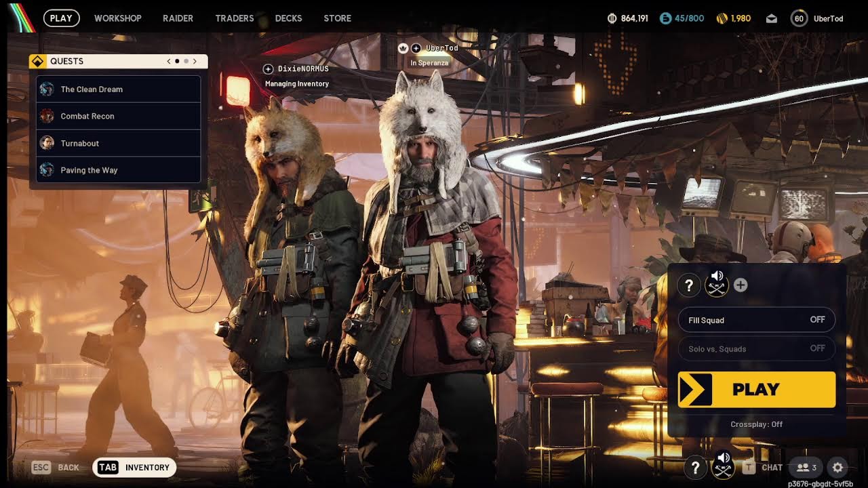Click the QUESTS header title
The width and height of the screenshot is (868, 488).
67,61
